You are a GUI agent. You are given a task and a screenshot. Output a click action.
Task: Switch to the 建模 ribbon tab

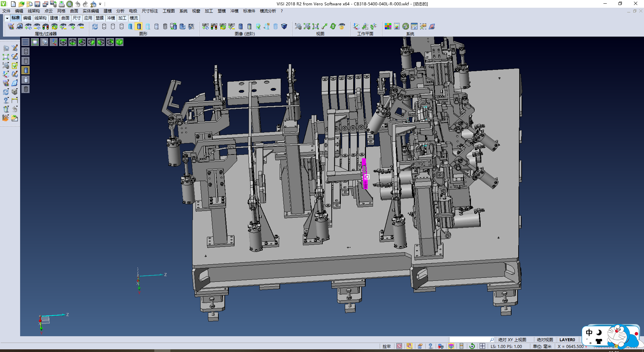pyautogui.click(x=54, y=18)
